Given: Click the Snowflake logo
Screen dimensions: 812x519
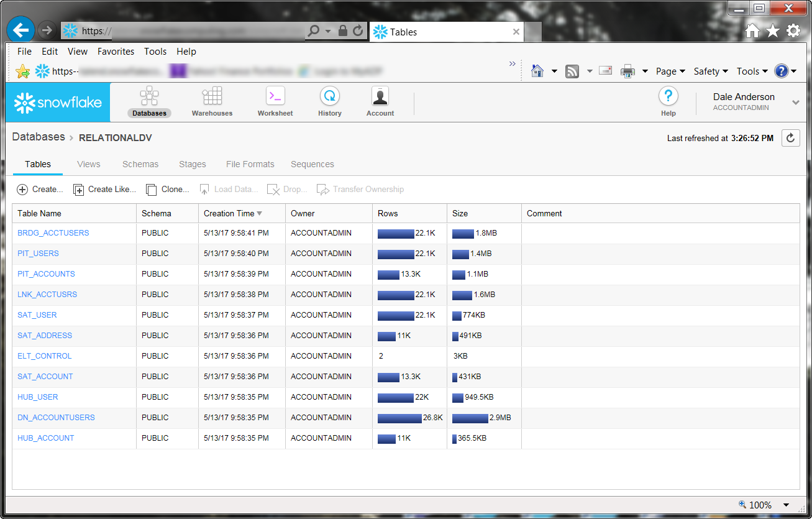Looking at the screenshot, I should (58, 103).
